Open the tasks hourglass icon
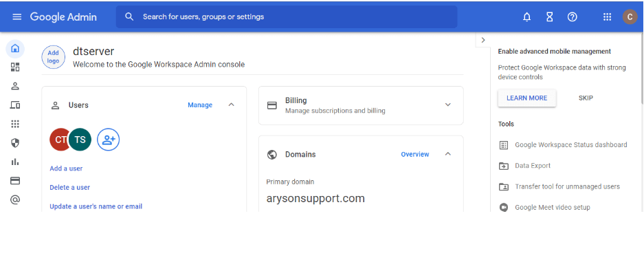Image resolution: width=644 pixels, height=262 pixels. coord(550,17)
